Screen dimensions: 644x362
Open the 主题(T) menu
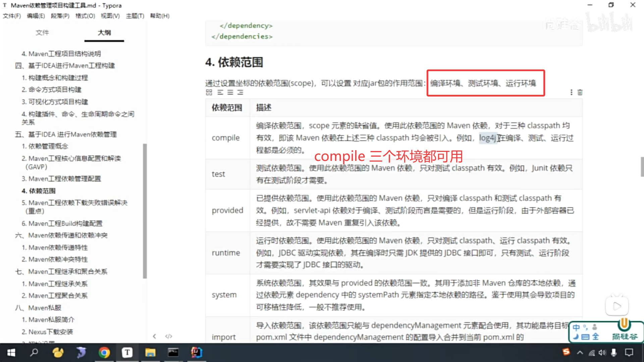click(x=135, y=16)
